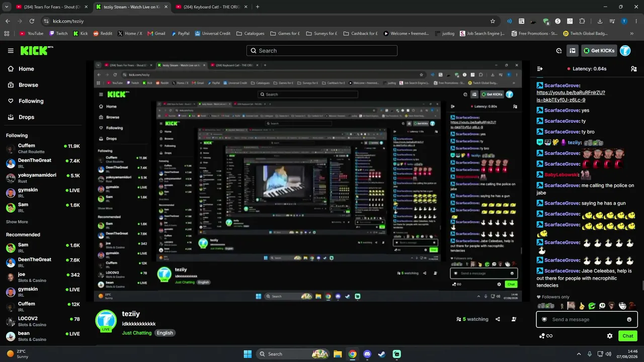Open Steam from the taskbar
The height and width of the screenshot is (362, 644).
382,354
